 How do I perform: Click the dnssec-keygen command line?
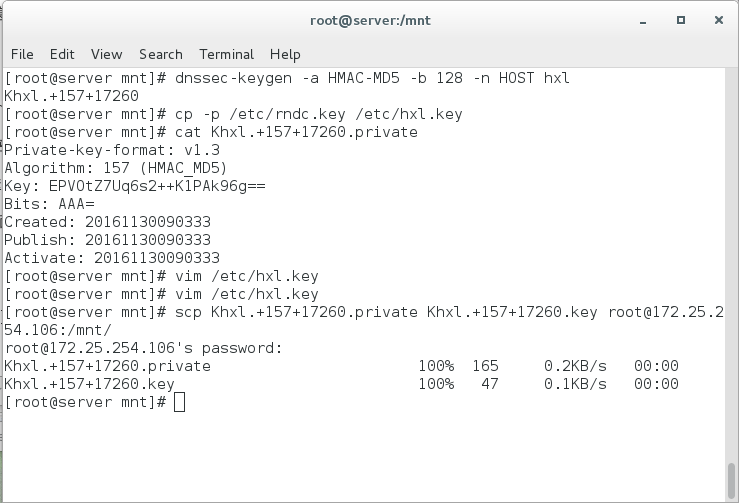(x=287, y=78)
